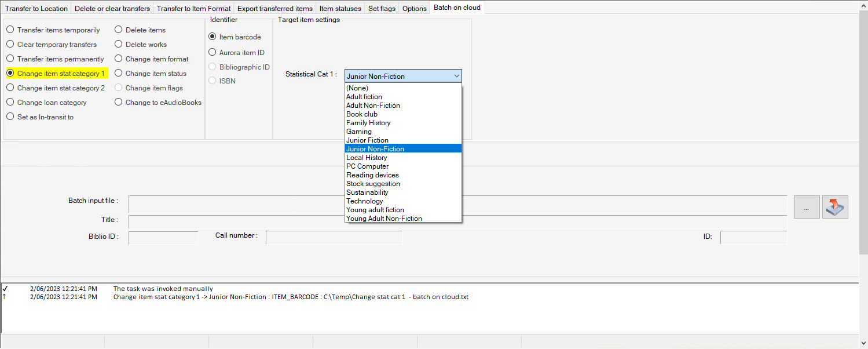Image resolution: width=868 pixels, height=349 pixels.
Task: Run the batch task using the disk icon
Action: coord(834,207)
